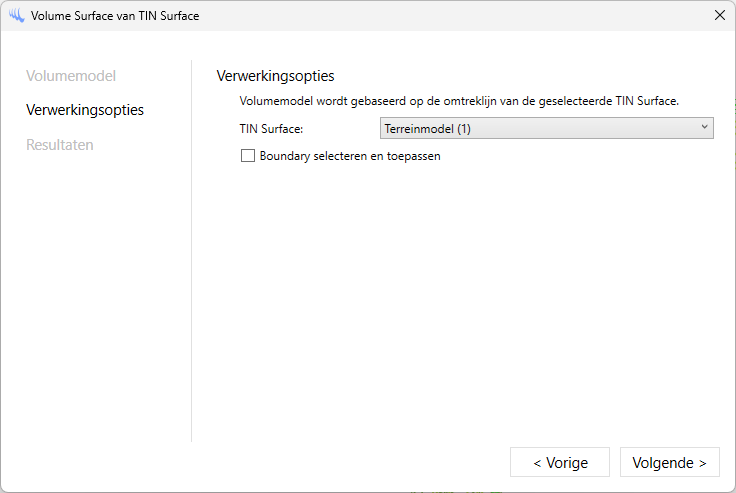
Task: Click the Verwerkingsopties section heading
Action: 275,76
